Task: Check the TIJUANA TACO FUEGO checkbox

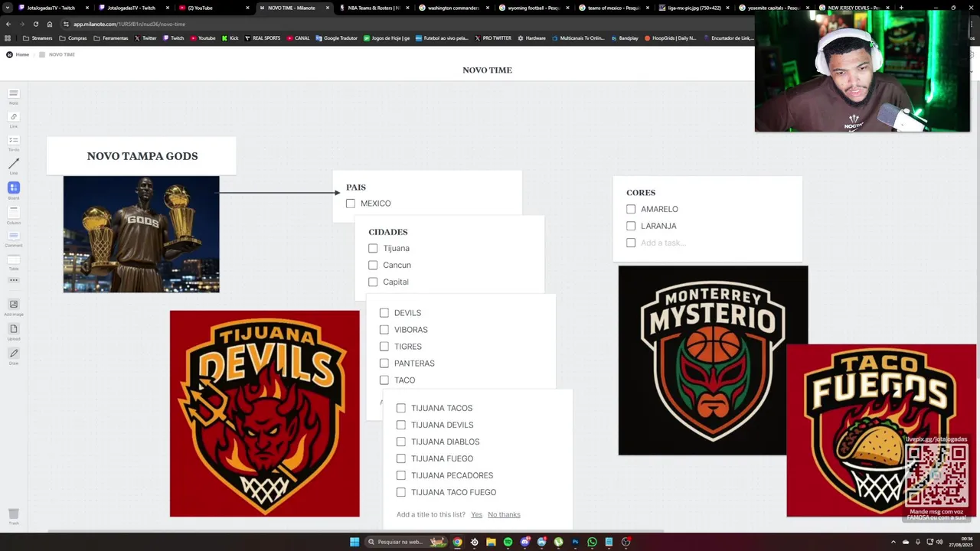Action: [401, 492]
